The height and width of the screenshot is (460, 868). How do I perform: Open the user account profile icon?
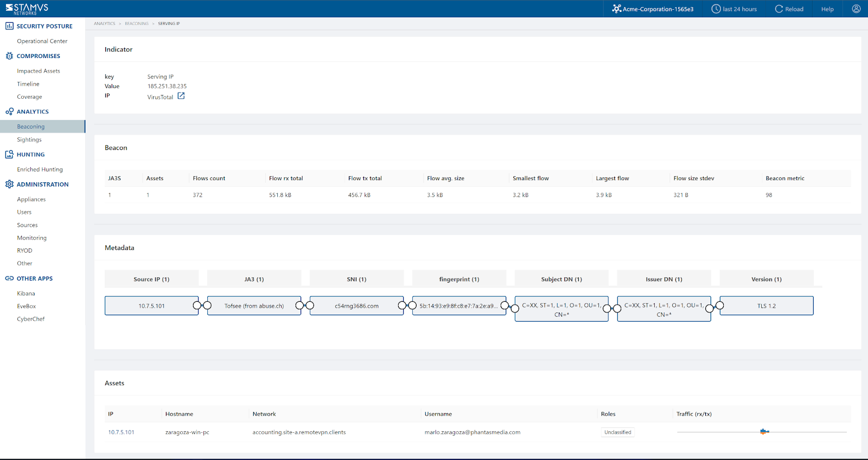pos(856,9)
